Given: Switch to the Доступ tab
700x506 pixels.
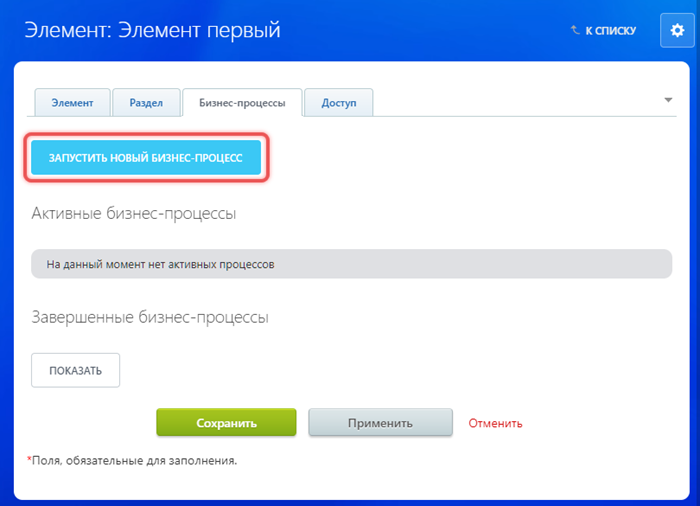Looking at the screenshot, I should (x=340, y=102).
